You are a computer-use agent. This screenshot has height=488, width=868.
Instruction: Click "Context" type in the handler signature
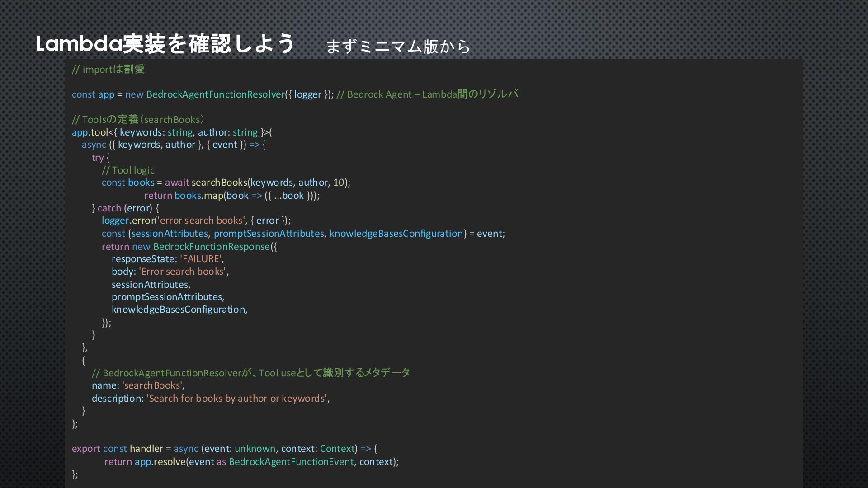pyautogui.click(x=337, y=449)
